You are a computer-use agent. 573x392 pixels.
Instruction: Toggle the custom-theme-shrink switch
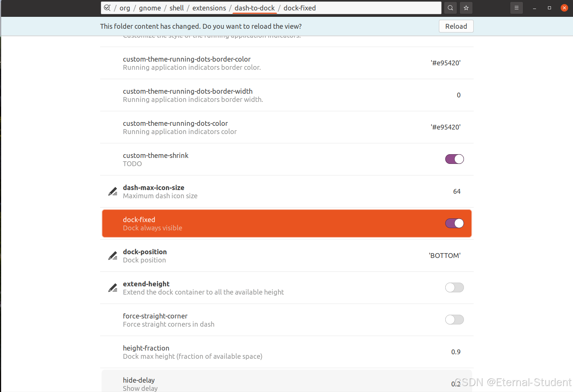click(x=455, y=159)
